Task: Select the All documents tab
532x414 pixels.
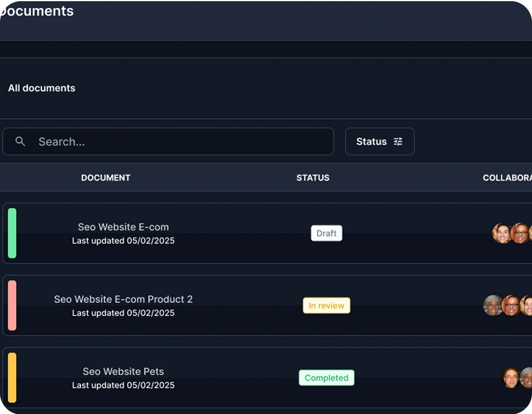Action: [x=42, y=88]
